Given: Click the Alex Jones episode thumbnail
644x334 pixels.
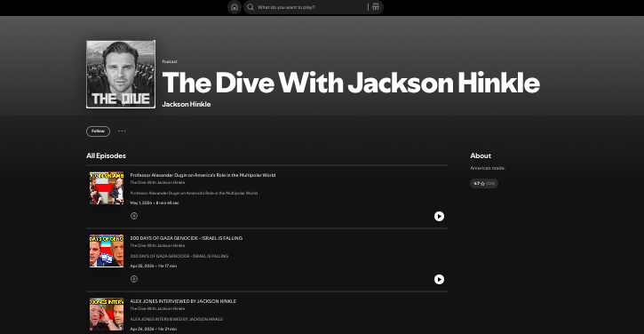Looking at the screenshot, I should [x=107, y=314].
